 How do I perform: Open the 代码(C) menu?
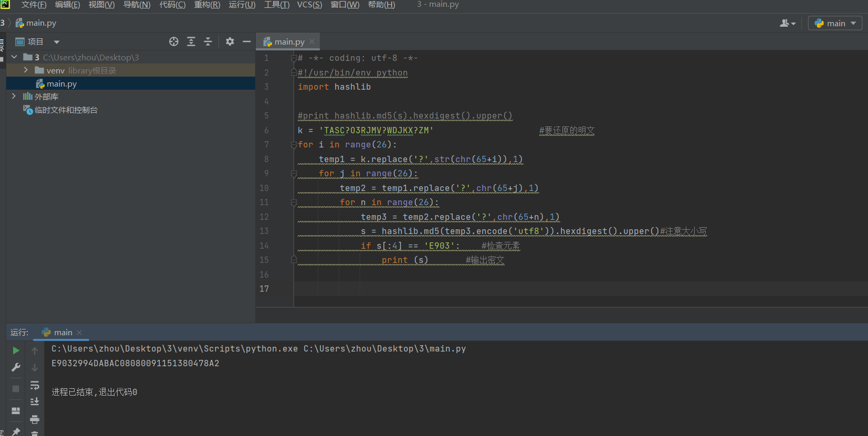point(172,5)
